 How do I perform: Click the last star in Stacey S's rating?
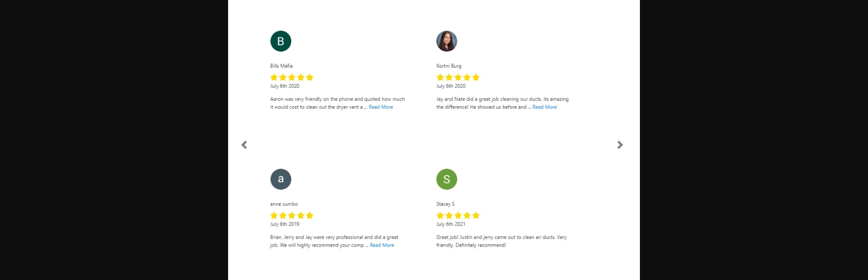click(x=476, y=215)
